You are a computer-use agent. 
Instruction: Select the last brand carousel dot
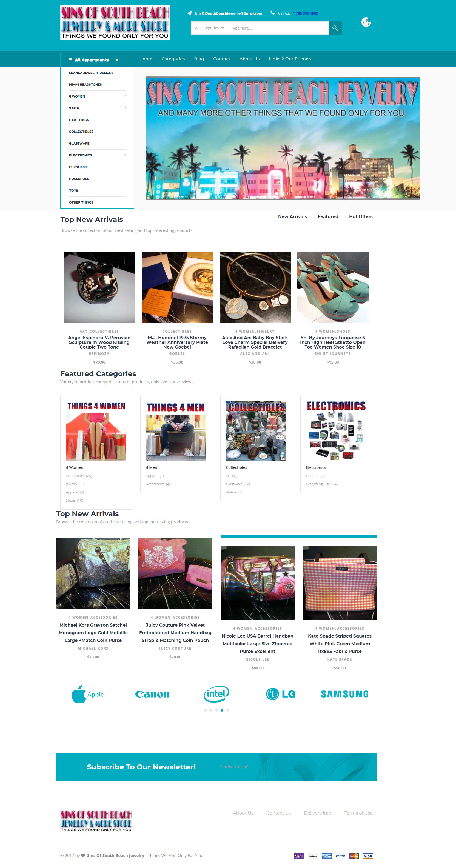(x=227, y=710)
